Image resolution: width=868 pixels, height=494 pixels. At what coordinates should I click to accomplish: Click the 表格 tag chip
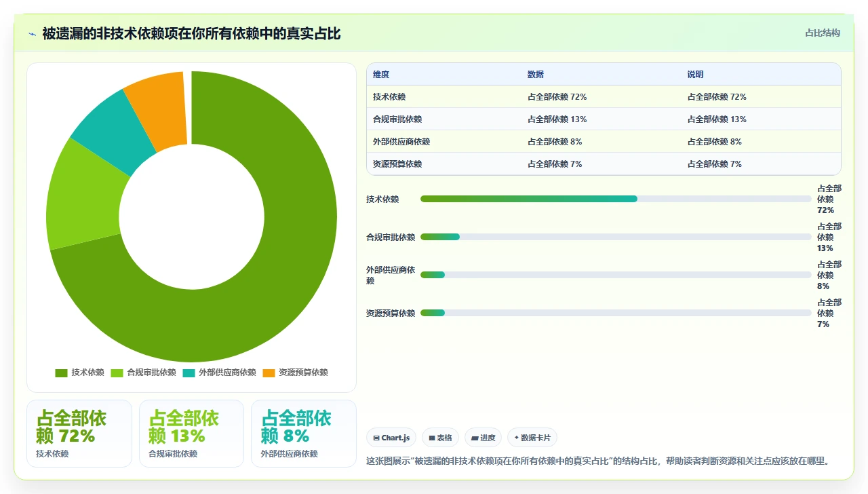point(441,438)
